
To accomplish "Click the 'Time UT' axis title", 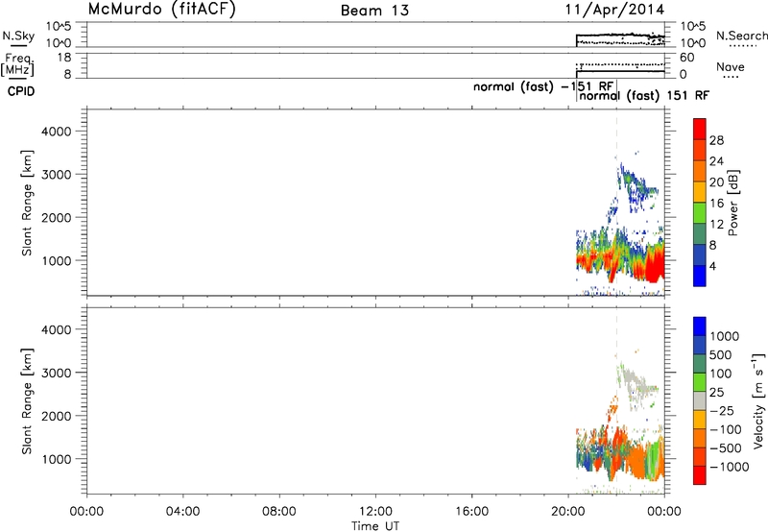I will [375, 526].
